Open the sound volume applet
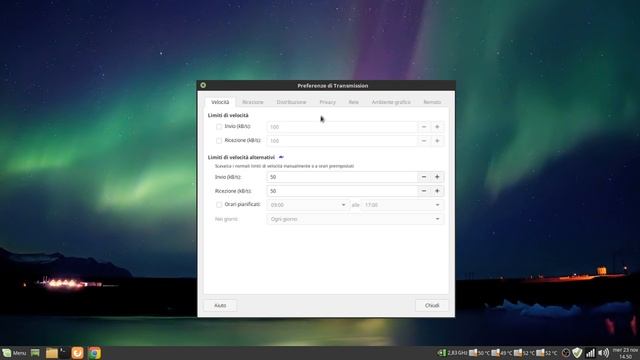 (603, 353)
